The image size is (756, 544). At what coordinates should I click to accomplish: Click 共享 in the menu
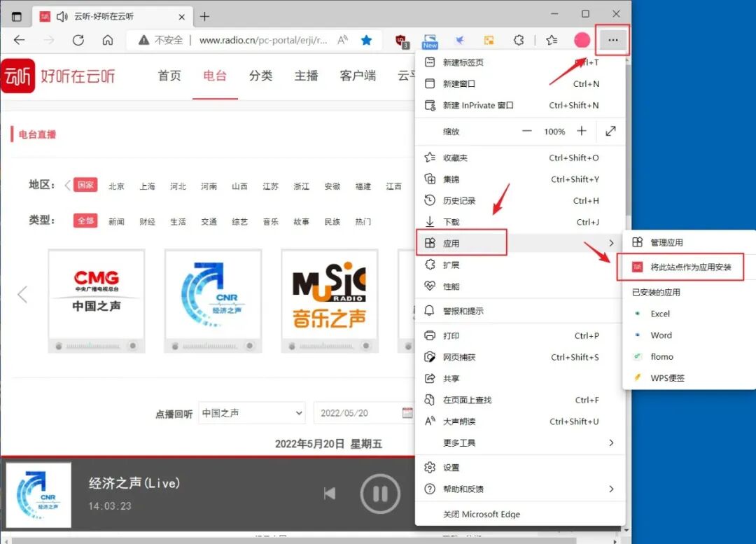[519, 379]
